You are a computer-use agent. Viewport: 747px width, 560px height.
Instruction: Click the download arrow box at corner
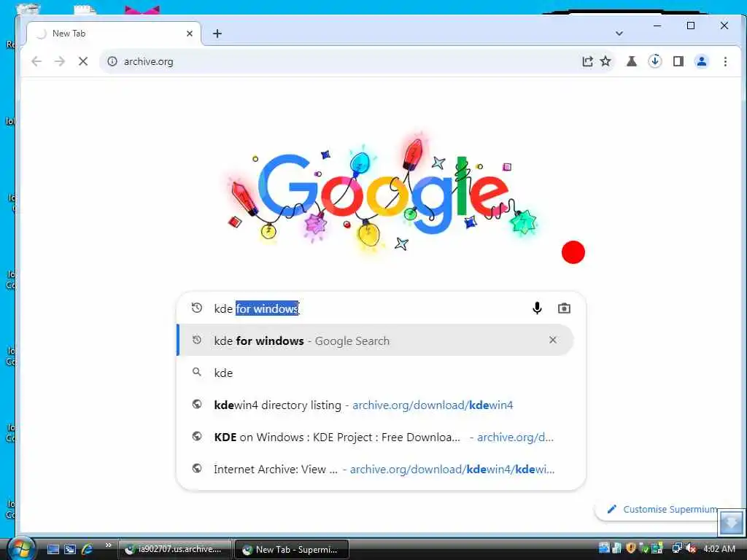(731, 522)
